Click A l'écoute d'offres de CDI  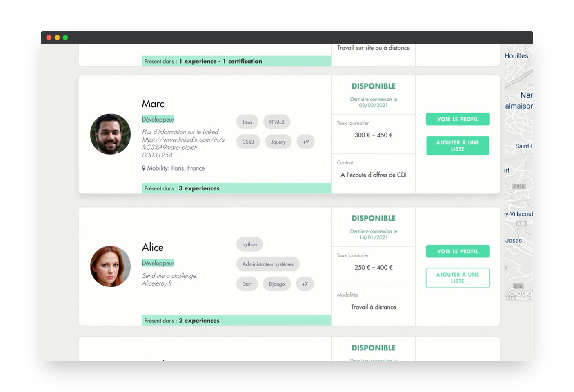[374, 175]
